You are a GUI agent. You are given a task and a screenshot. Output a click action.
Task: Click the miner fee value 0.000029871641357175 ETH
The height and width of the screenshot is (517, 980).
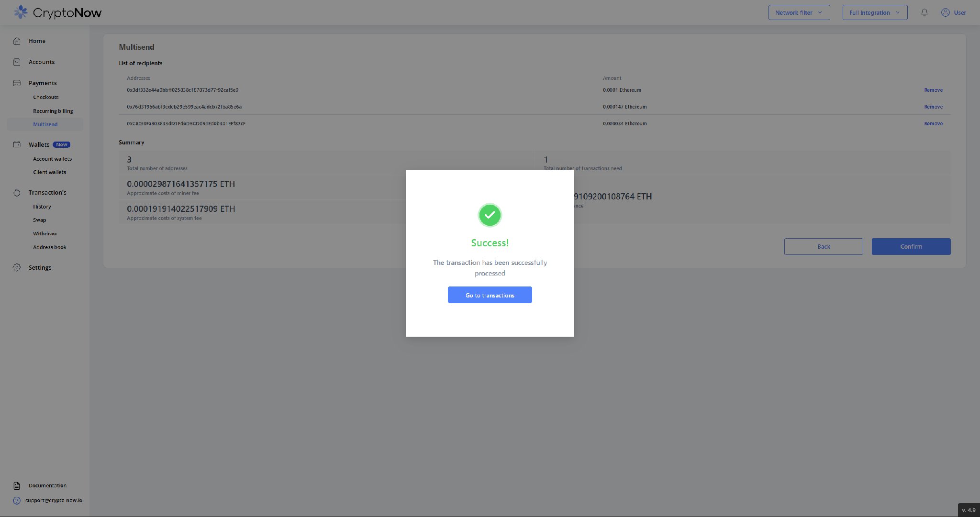point(181,184)
